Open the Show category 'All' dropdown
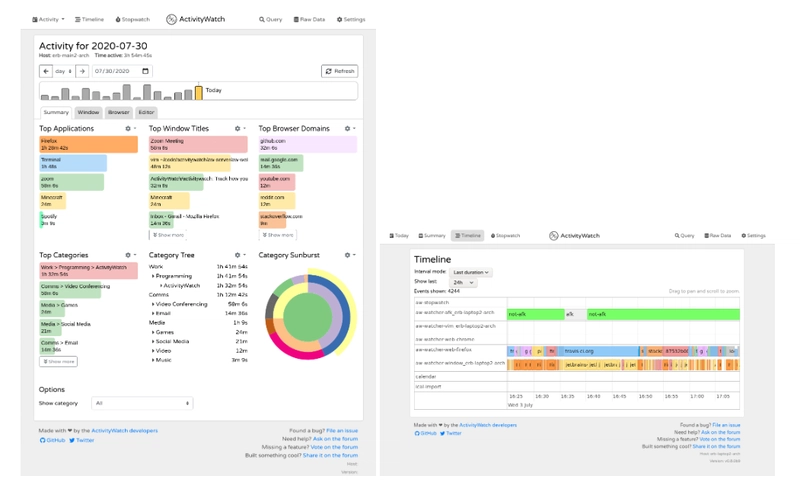Image resolution: width=800 pixels, height=495 pixels. [142, 403]
